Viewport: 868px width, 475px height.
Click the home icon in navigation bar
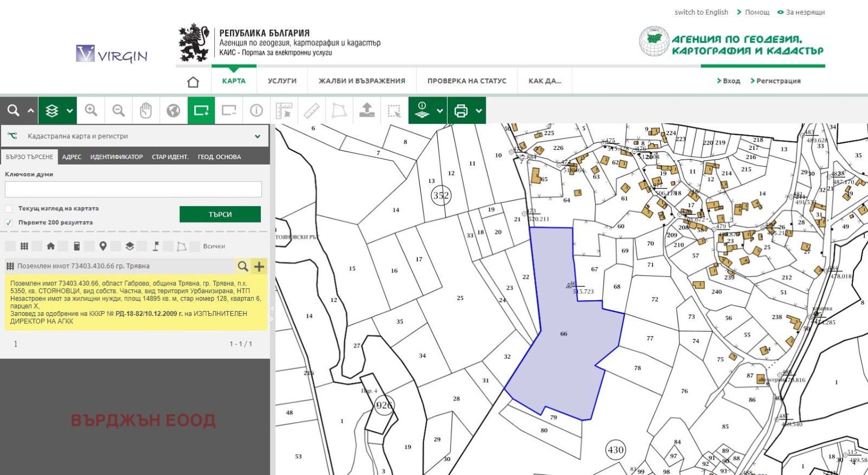[193, 81]
